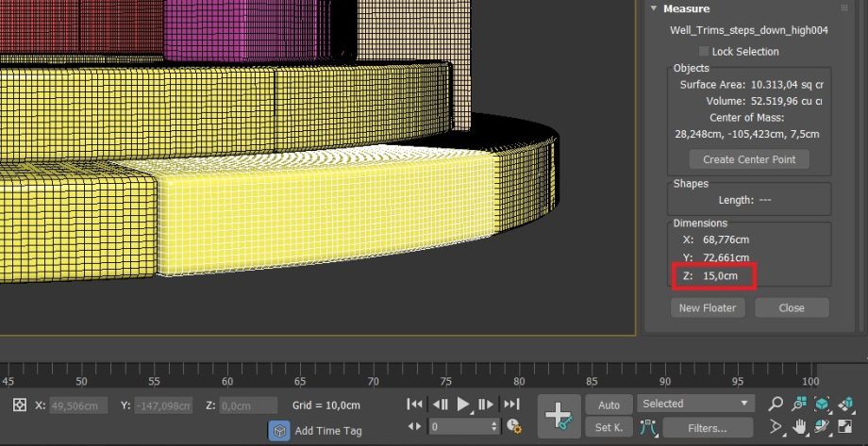Click Zoom Extents All icon
868x446 pixels.
(846, 404)
